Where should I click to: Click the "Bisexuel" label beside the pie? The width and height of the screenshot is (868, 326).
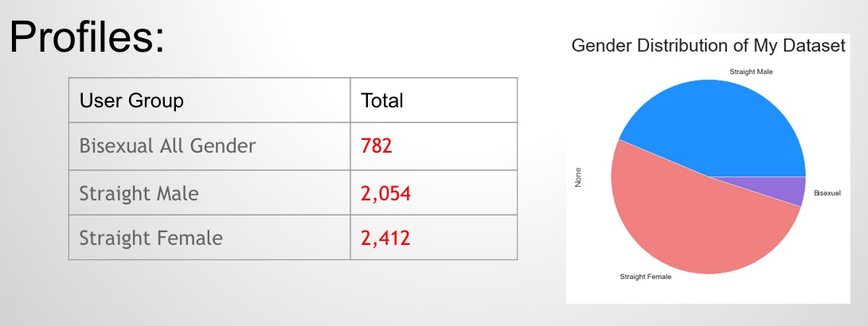[x=827, y=193]
